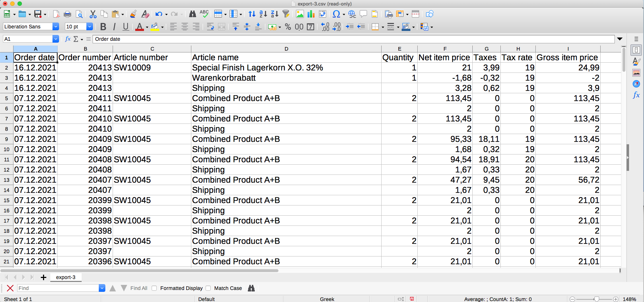Viewport: 644px width, 302px height.
Task: Open the Paste options dropdown arrow
Action: click(x=122, y=15)
